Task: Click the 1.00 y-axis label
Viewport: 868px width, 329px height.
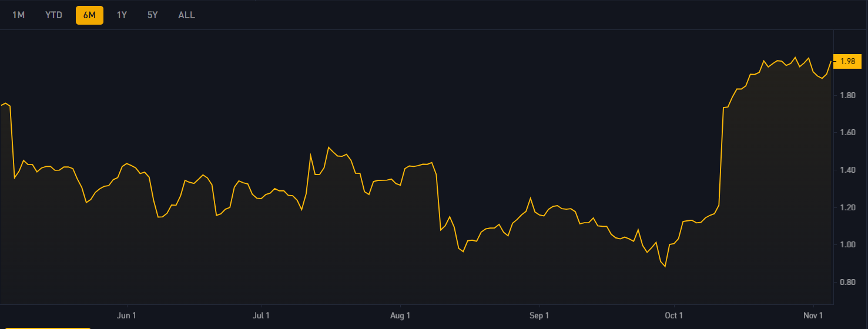Action: click(847, 244)
